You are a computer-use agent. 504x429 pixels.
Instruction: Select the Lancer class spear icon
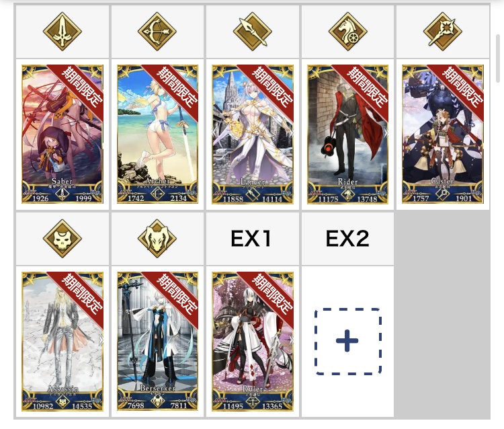click(252, 32)
